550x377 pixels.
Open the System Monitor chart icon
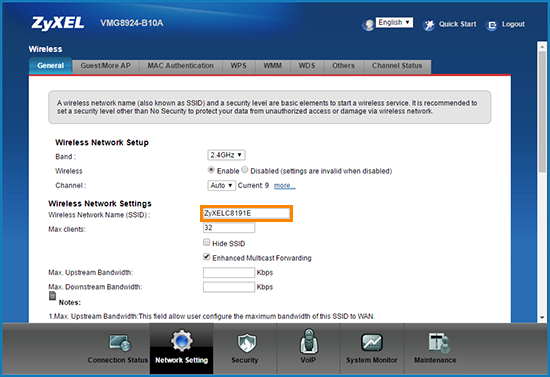click(372, 342)
